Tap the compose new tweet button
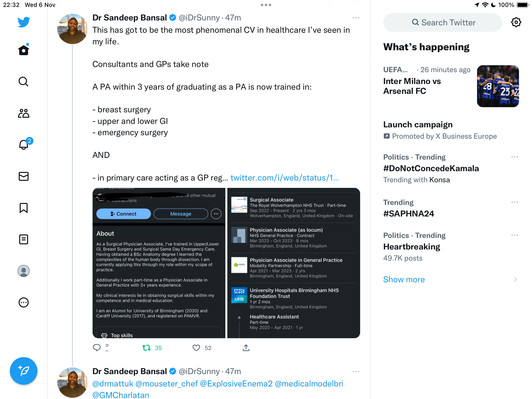The image size is (532, 399). [24, 371]
